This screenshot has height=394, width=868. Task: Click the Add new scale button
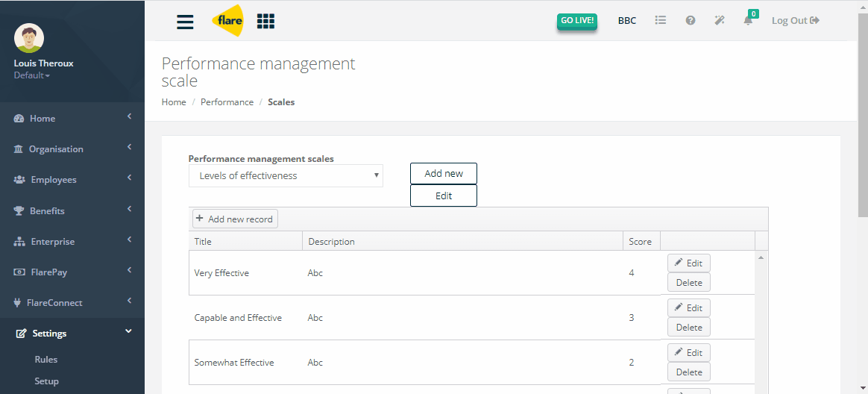444,173
